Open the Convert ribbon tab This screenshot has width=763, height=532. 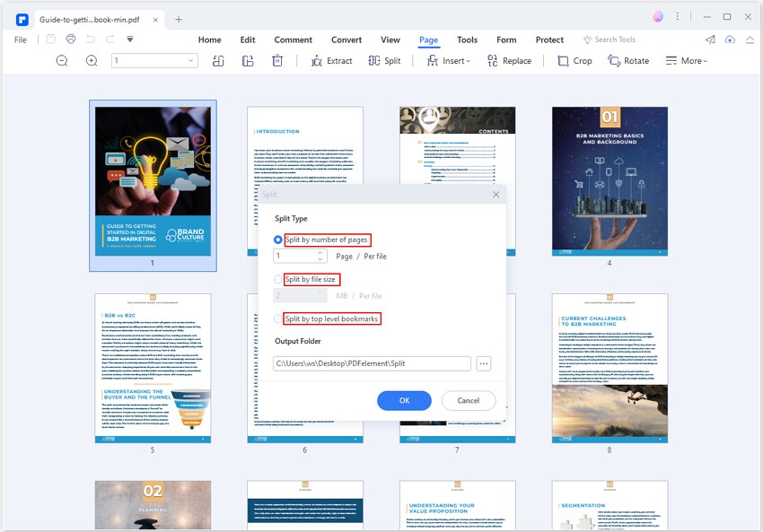[x=346, y=39]
